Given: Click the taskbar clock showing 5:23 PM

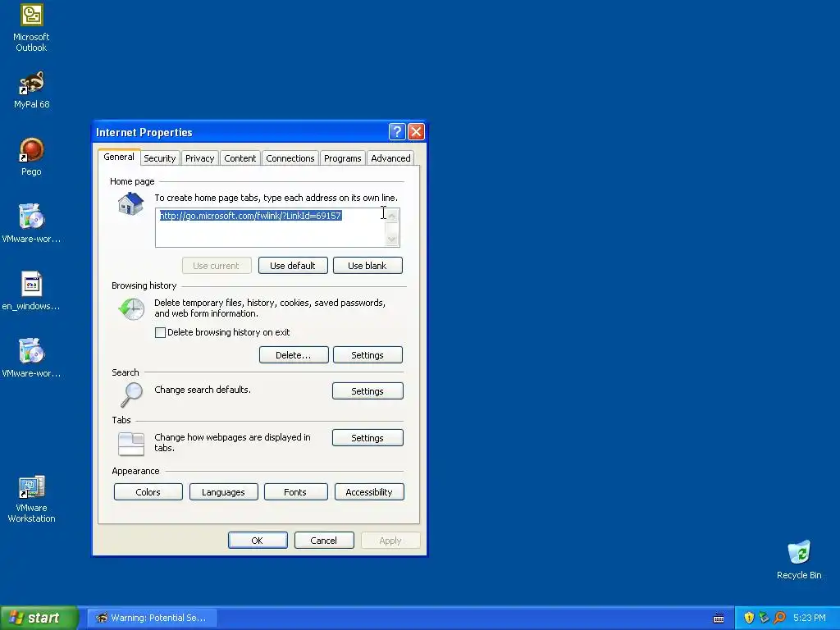Looking at the screenshot, I should (809, 618).
